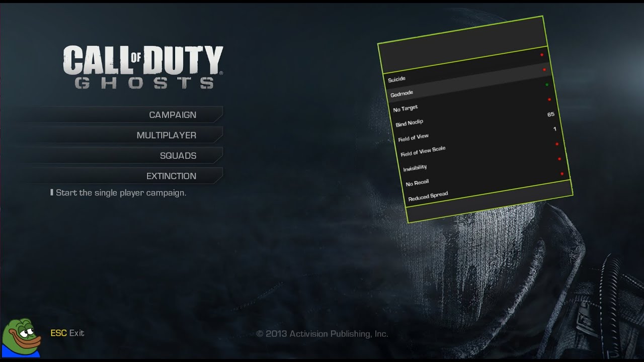Toggle the Suicide row's red indicator dot
Viewport: 644px width, 362px height.
point(542,55)
